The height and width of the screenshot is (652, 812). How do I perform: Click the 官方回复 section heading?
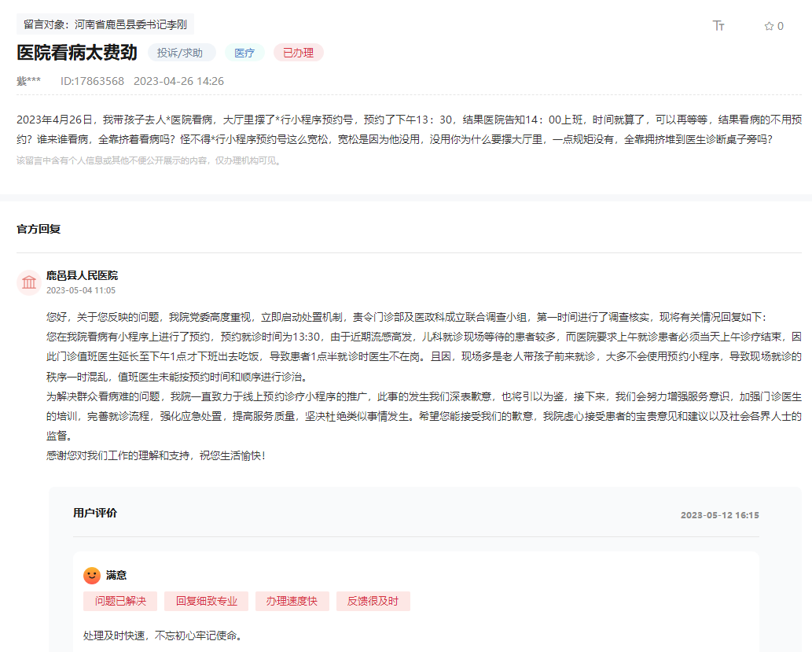click(39, 229)
